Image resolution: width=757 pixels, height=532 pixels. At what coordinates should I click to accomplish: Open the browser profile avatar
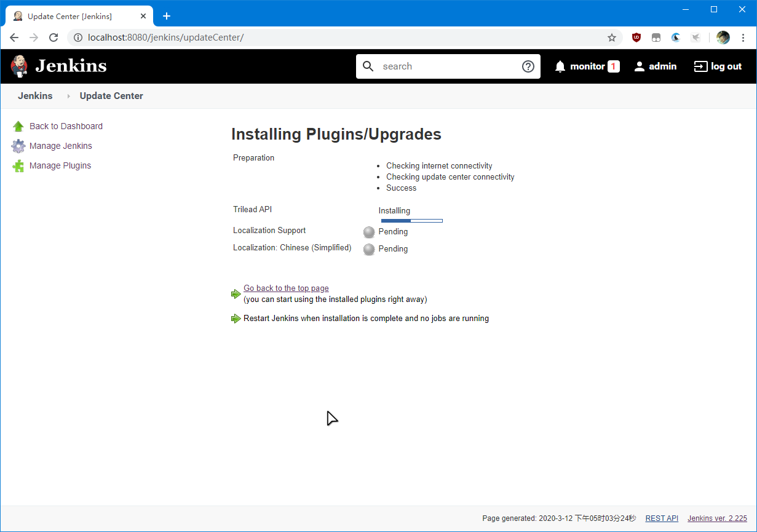coord(723,38)
